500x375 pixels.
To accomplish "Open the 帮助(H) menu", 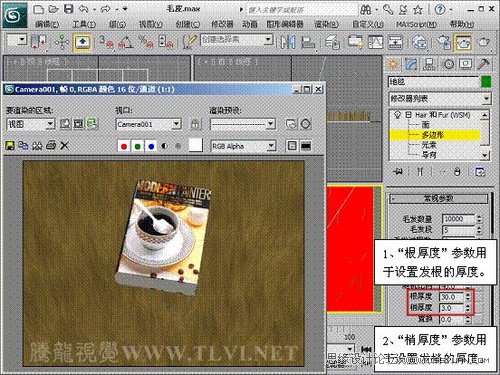I will click(x=462, y=24).
